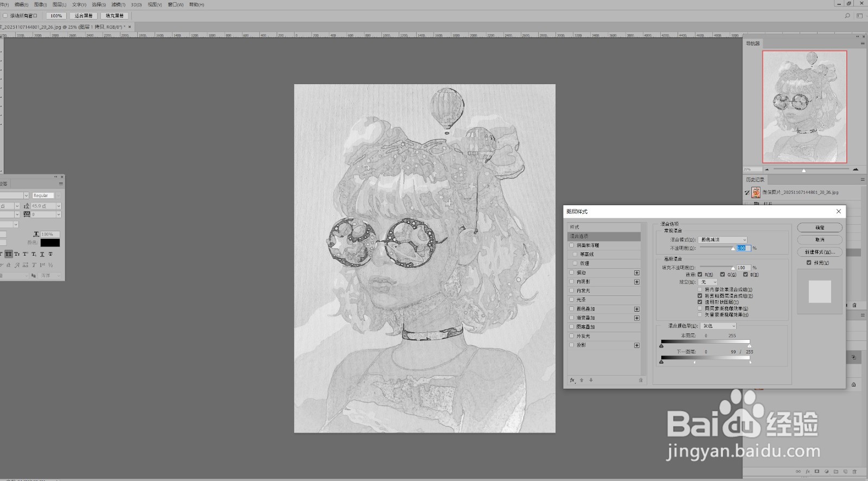Open tracking dropdown showing 0
The height and width of the screenshot is (481, 868).
tap(46, 214)
